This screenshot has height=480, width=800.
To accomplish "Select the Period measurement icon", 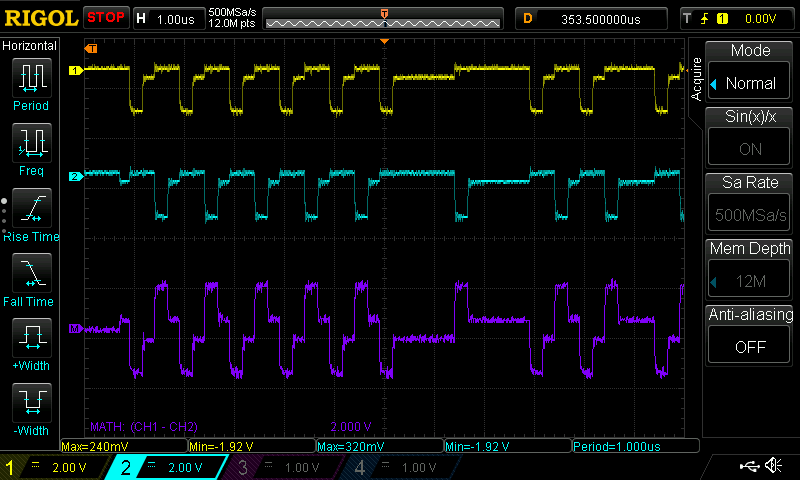I will 31,78.
